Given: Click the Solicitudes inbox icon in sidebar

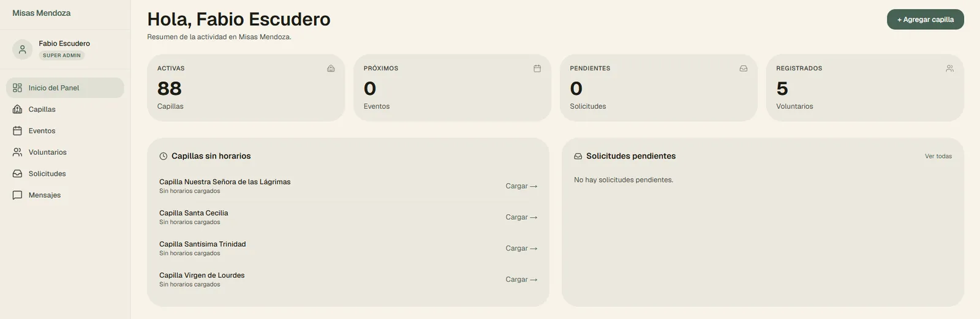Looking at the screenshot, I should [17, 173].
